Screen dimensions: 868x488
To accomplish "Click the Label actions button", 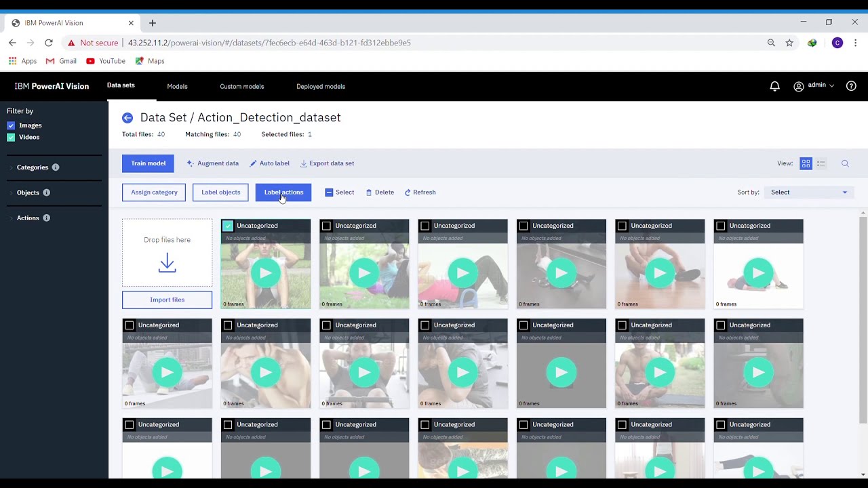I will point(283,192).
